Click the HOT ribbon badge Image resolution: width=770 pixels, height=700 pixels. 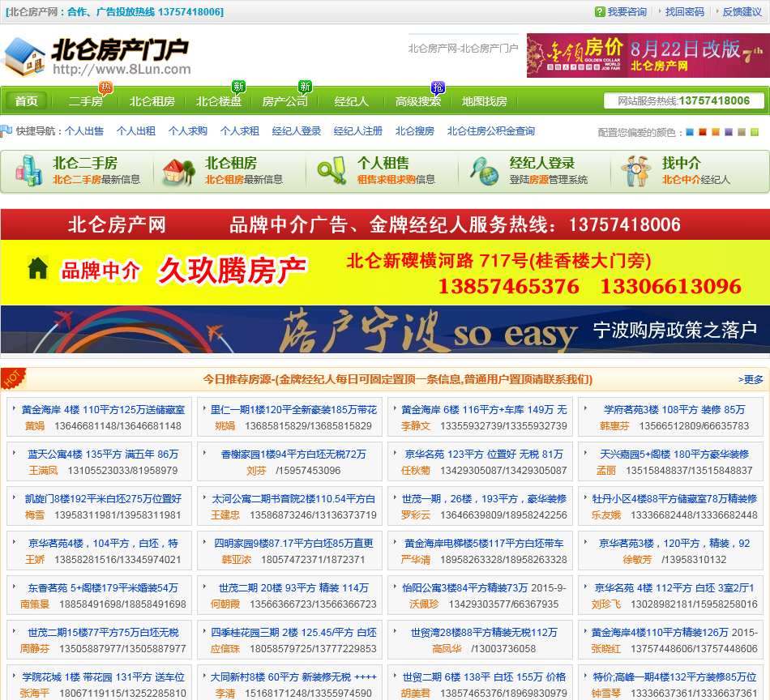click(13, 378)
